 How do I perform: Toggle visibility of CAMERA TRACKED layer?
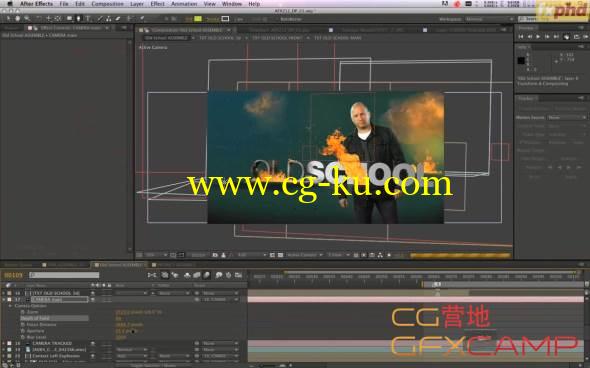point(93,344)
